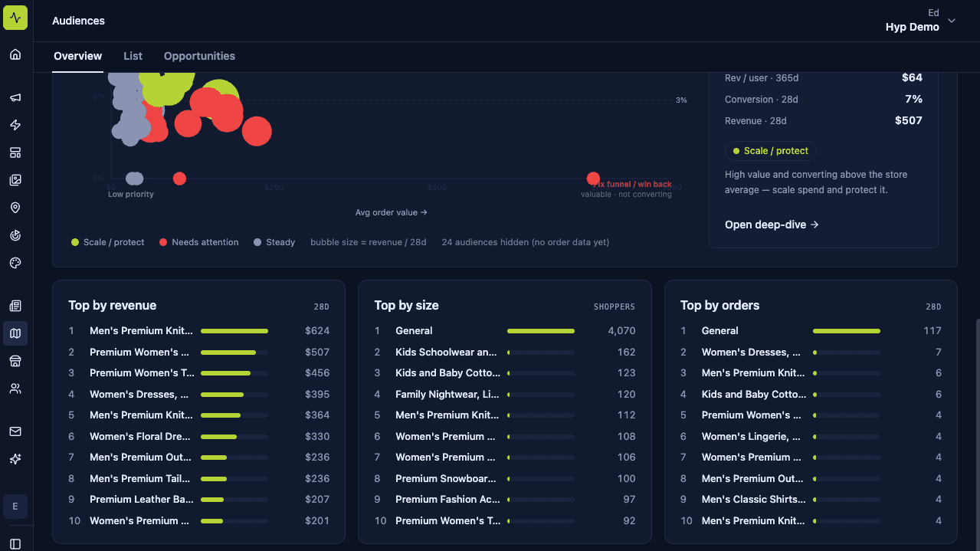Toggle Scale / protect legend item
Image resolution: width=980 pixels, height=551 pixels.
coord(107,242)
